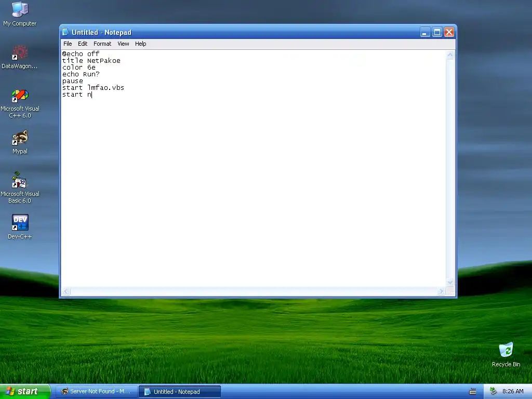Click the system tray network icon
This screenshot has width=532, height=399.
click(x=493, y=391)
